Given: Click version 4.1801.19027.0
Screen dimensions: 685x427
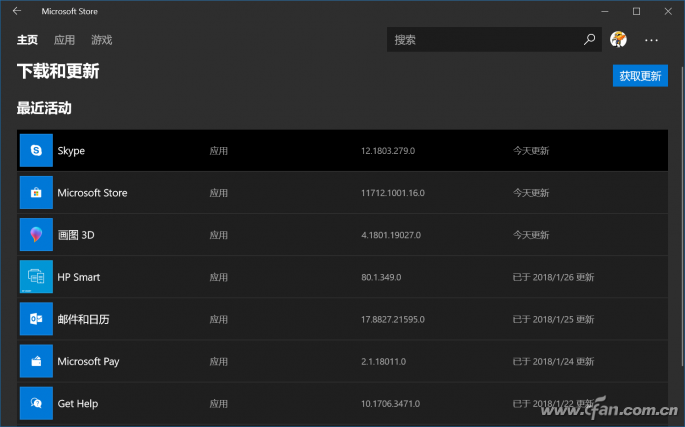Looking at the screenshot, I should [391, 235].
